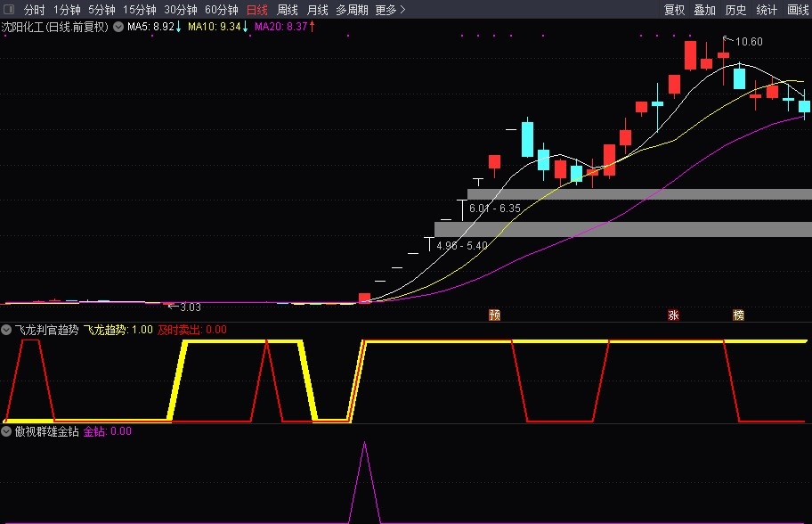Switch to 1分钟 chart period
This screenshot has height=524, width=812.
[x=67, y=10]
